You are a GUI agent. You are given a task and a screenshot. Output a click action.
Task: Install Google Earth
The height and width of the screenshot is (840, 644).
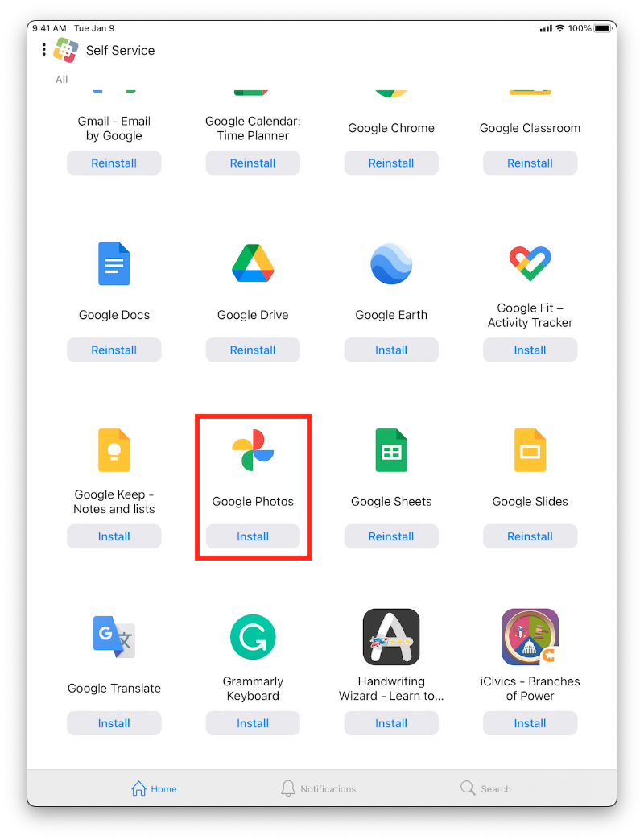click(391, 350)
